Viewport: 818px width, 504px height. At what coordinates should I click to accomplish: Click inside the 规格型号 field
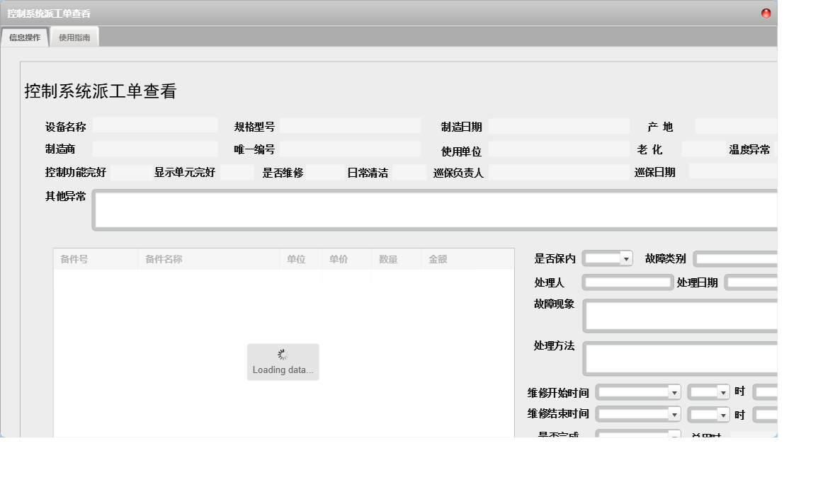point(349,125)
